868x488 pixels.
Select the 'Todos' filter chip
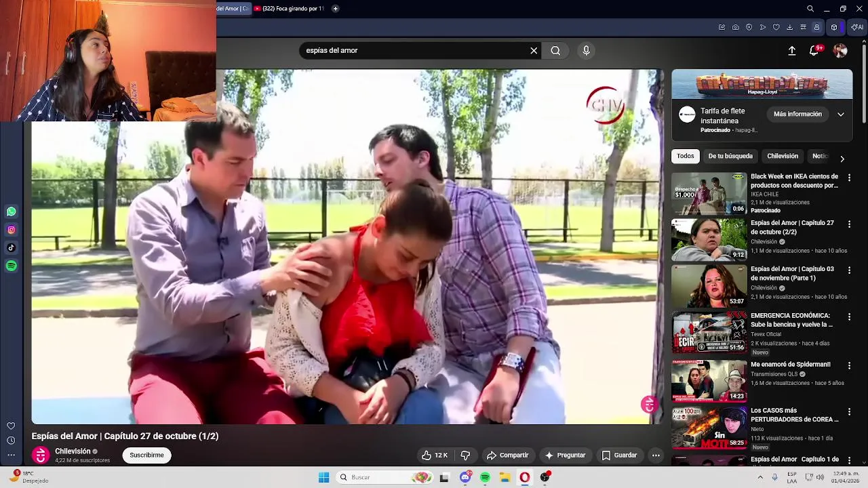686,156
